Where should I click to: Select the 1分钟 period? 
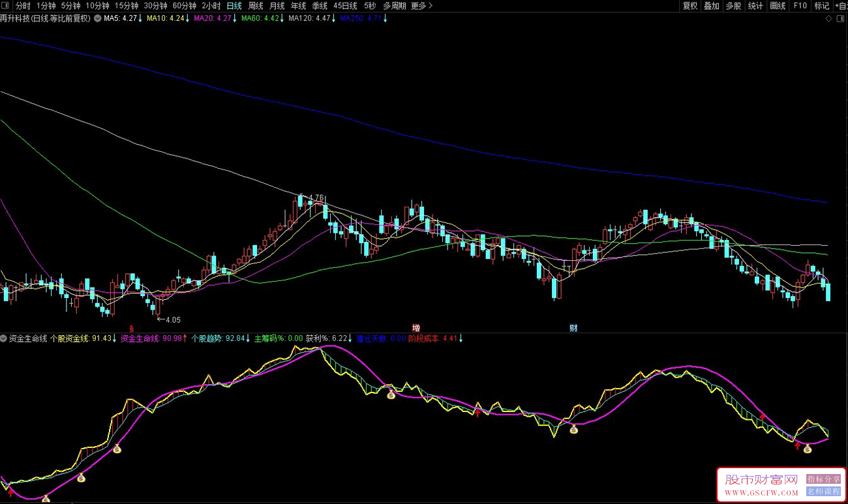pyautogui.click(x=46, y=6)
